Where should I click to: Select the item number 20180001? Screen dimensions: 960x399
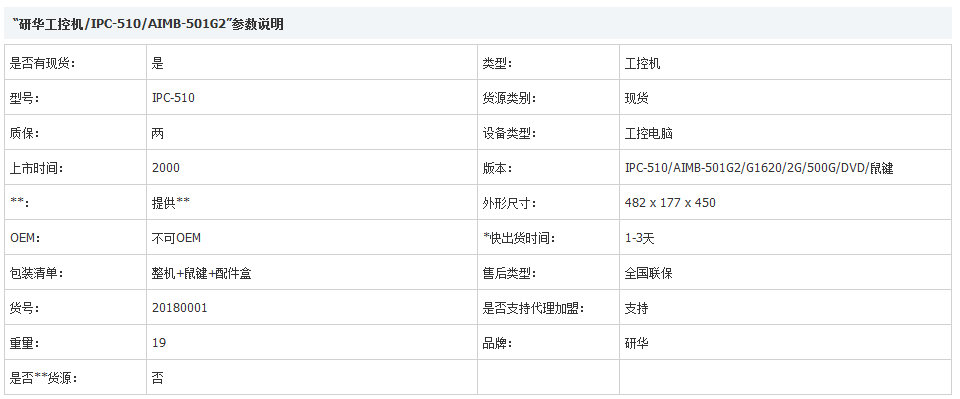(x=179, y=308)
